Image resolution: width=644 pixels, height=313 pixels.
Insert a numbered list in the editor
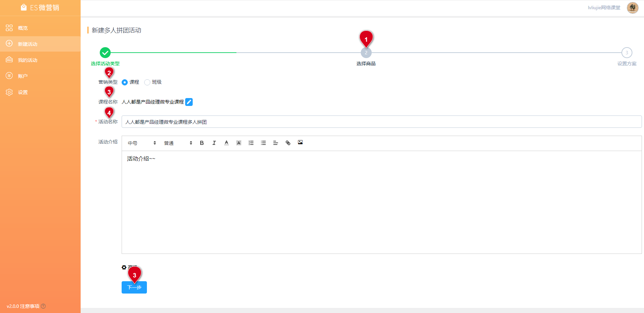[251, 143]
